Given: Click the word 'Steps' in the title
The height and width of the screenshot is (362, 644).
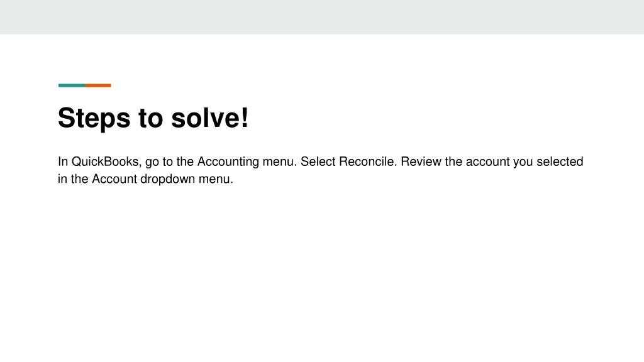Looking at the screenshot, I should [94, 119].
